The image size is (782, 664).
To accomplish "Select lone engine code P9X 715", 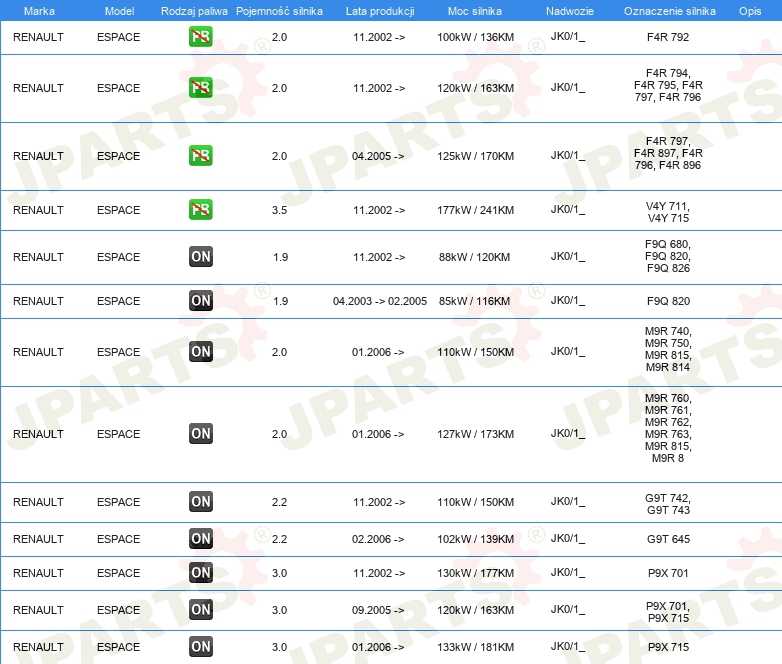I will (x=668, y=647).
